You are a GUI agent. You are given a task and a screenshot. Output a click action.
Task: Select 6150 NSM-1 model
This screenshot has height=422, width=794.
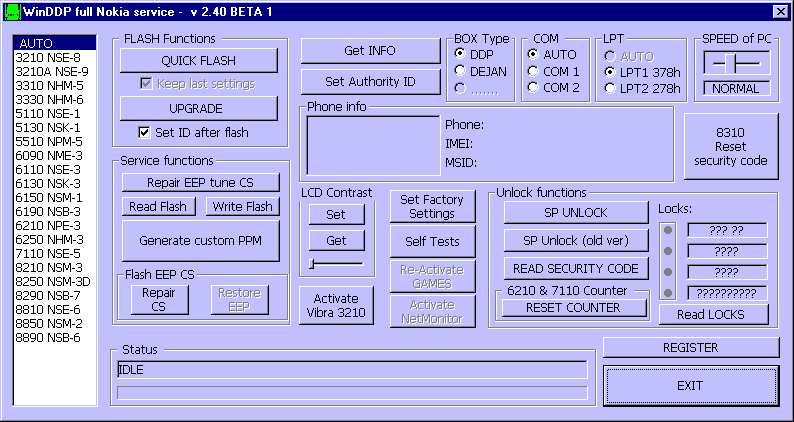[55, 197]
